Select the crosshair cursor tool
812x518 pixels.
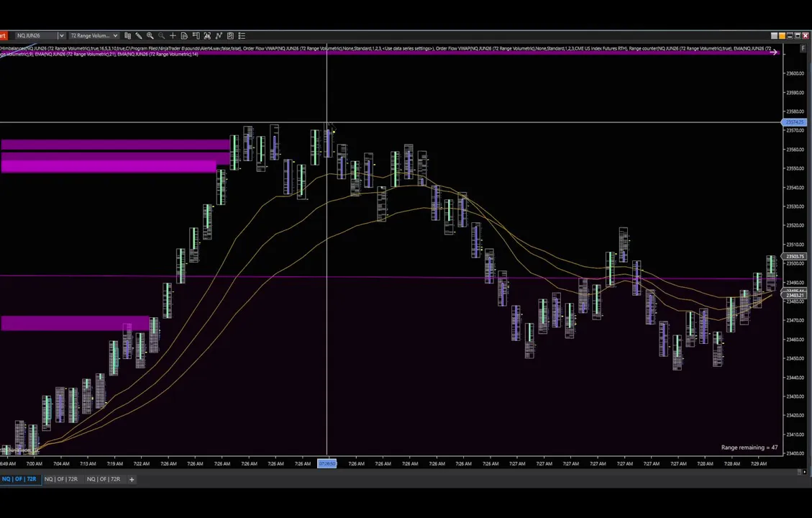(x=173, y=36)
